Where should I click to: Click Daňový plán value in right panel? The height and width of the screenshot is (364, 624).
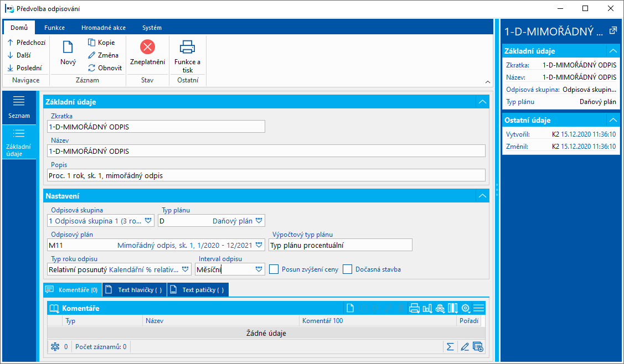pyautogui.click(x=598, y=101)
